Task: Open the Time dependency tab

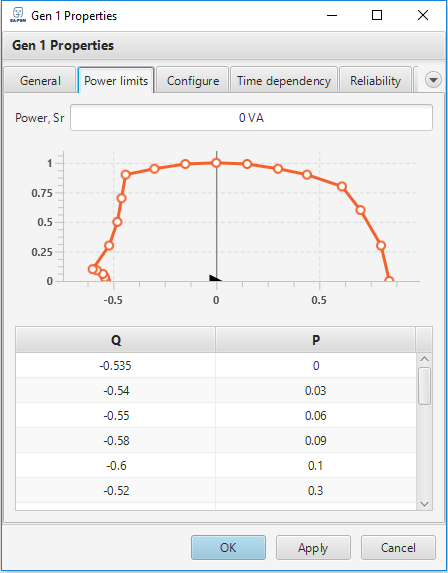Action: coord(284,80)
